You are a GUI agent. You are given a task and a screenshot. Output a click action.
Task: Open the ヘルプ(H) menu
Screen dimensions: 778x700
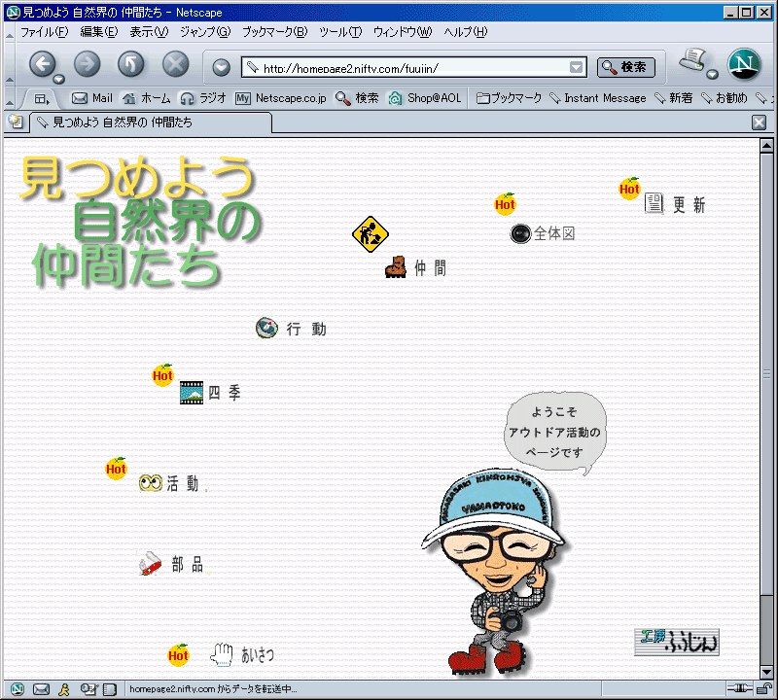tap(466, 32)
